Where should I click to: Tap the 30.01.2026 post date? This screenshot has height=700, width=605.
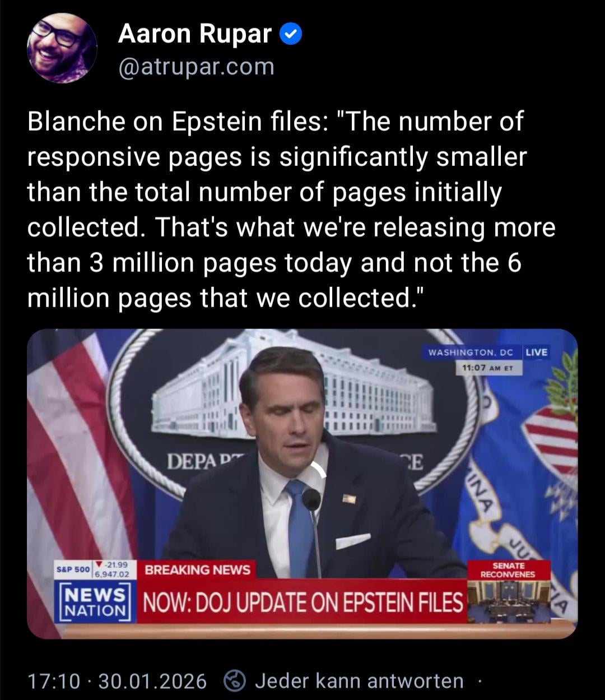click(x=152, y=682)
